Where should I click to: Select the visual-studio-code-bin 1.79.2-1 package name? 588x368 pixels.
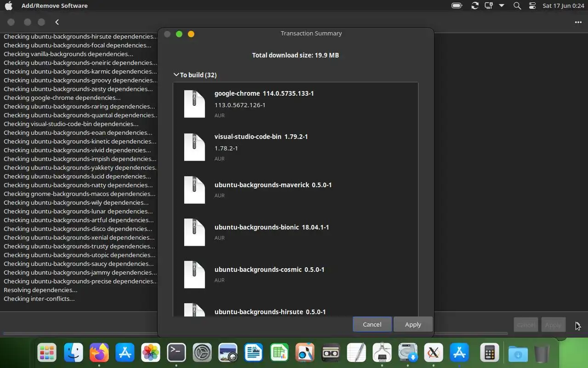[261, 137]
